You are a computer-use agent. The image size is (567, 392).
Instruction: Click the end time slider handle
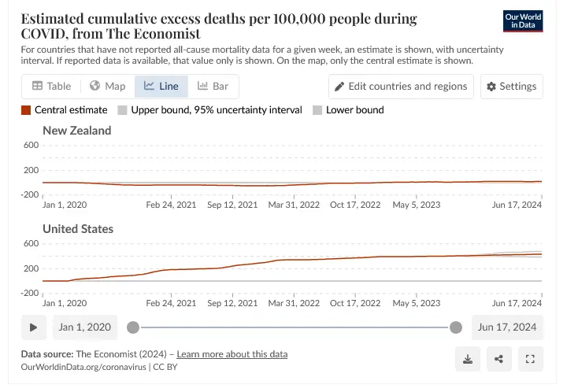(455, 327)
